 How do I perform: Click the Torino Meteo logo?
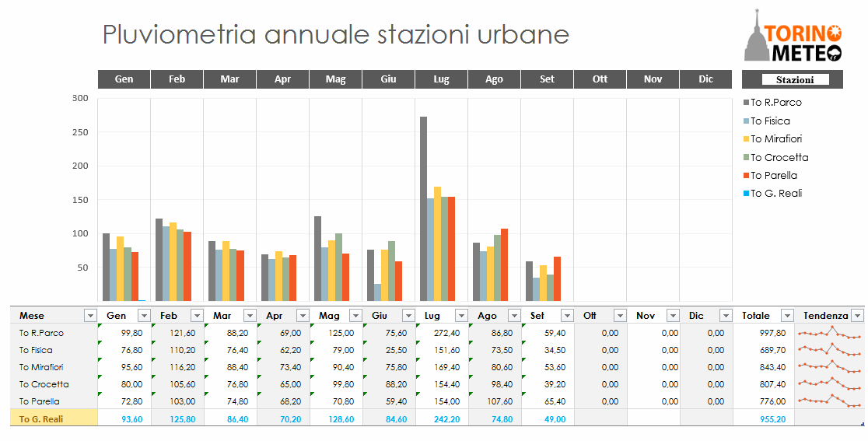pyautogui.click(x=793, y=35)
